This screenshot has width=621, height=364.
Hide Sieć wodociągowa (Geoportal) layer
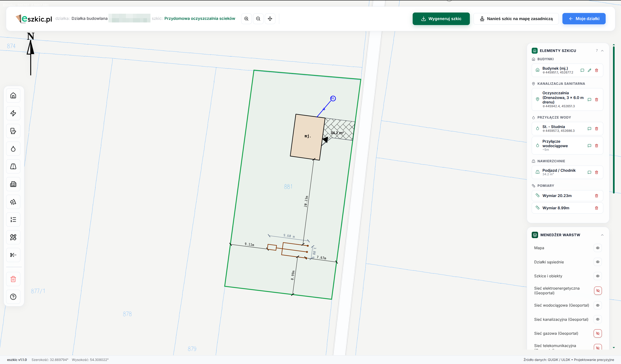click(598, 305)
